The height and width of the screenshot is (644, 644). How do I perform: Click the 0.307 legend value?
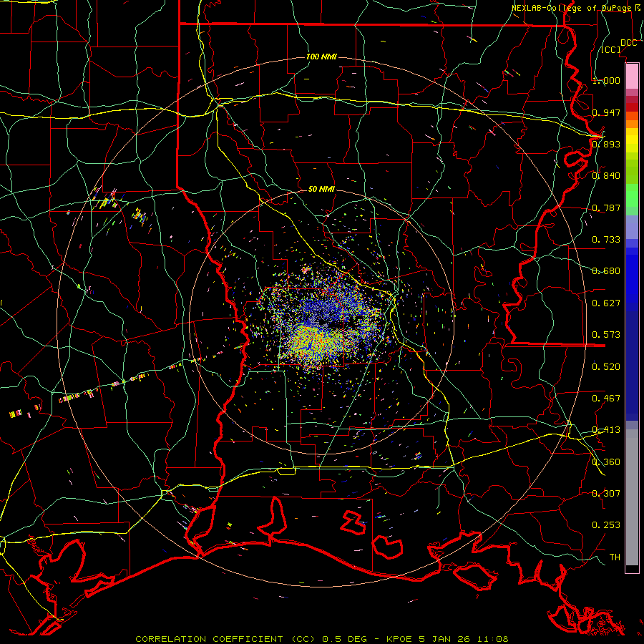(x=606, y=494)
